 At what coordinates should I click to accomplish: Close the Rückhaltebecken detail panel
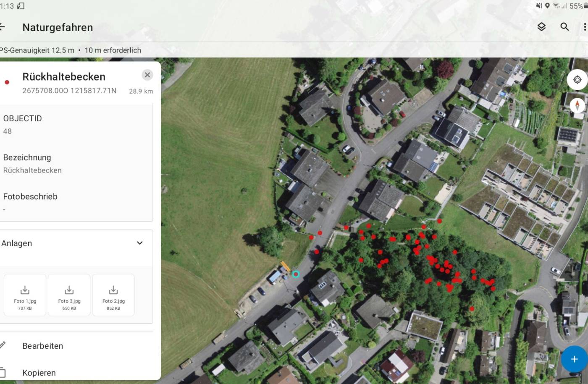pyautogui.click(x=147, y=75)
